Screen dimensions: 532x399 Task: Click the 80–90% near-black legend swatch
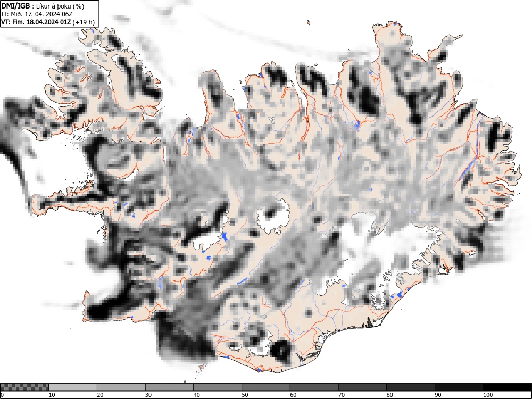(411, 387)
